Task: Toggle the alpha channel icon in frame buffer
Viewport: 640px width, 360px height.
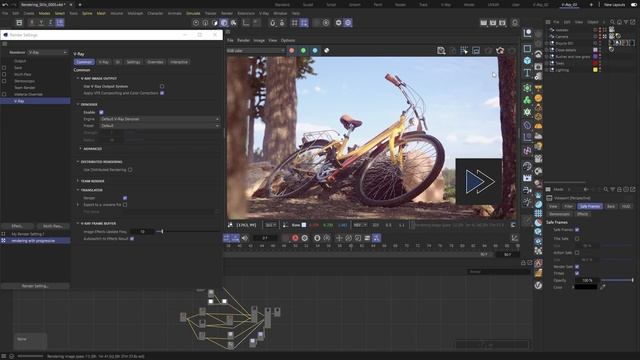Action: click(327, 50)
